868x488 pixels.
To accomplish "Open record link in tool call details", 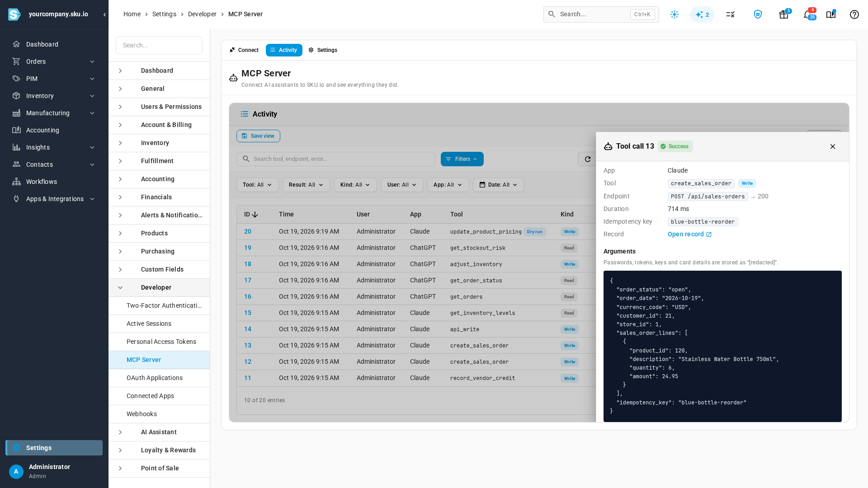I will (x=689, y=234).
